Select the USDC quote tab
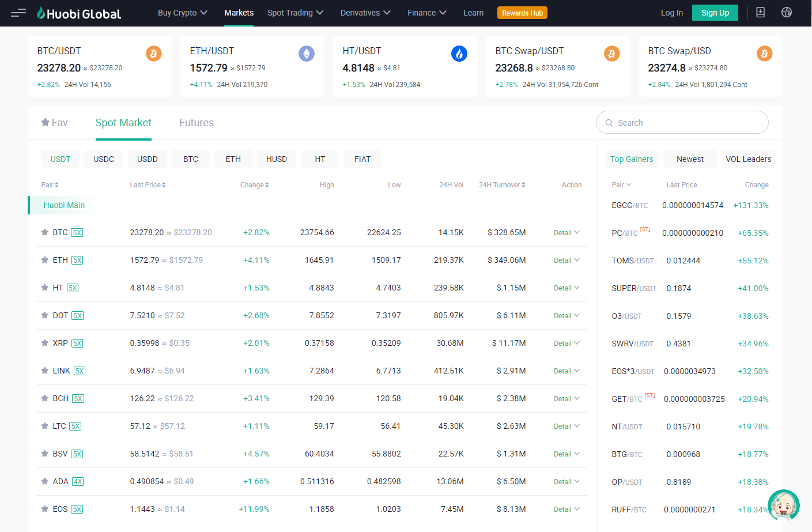Viewport: 812px width, 532px height. coord(104,159)
